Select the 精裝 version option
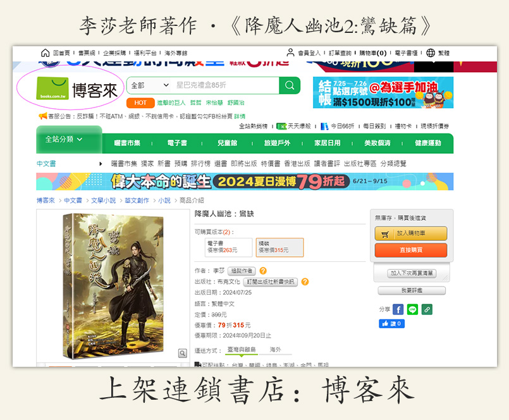The width and height of the screenshot is (509, 420). tap(279, 247)
